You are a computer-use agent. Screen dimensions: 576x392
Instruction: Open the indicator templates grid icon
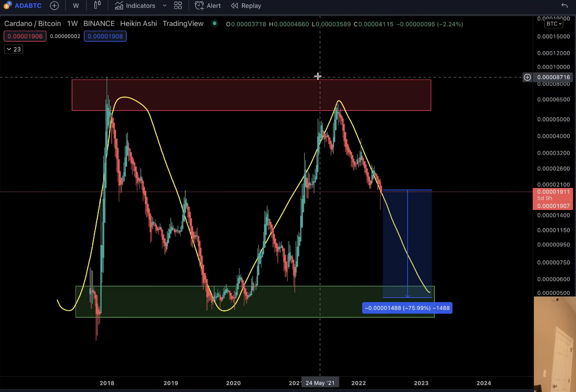[x=178, y=6]
